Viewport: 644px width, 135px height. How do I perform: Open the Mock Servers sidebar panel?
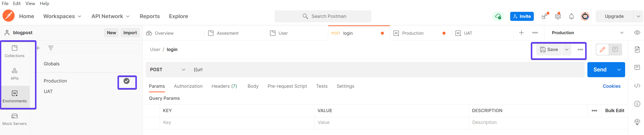click(15, 119)
